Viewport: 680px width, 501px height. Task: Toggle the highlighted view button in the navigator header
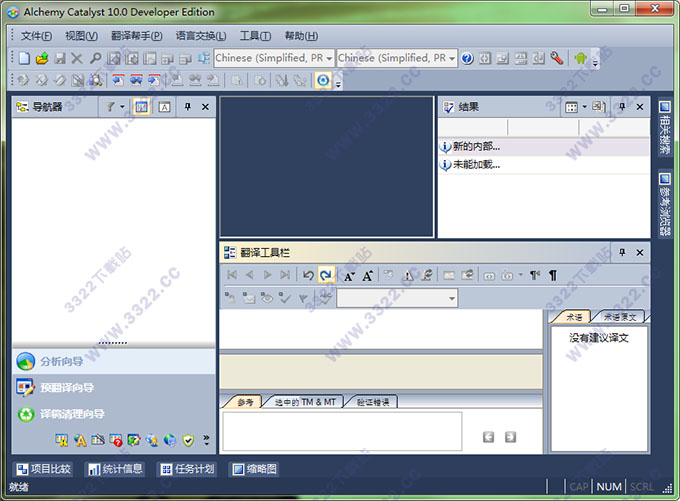[x=141, y=107]
